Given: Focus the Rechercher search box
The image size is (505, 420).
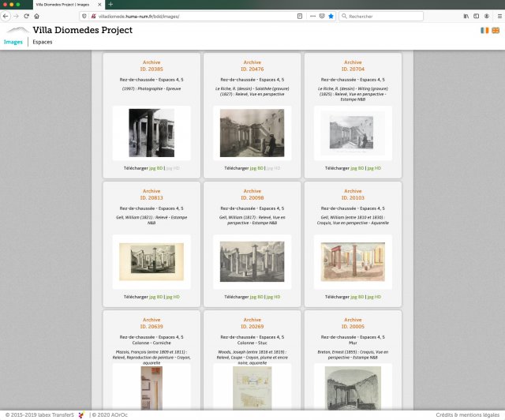Looking at the screenshot, I should 381,16.
